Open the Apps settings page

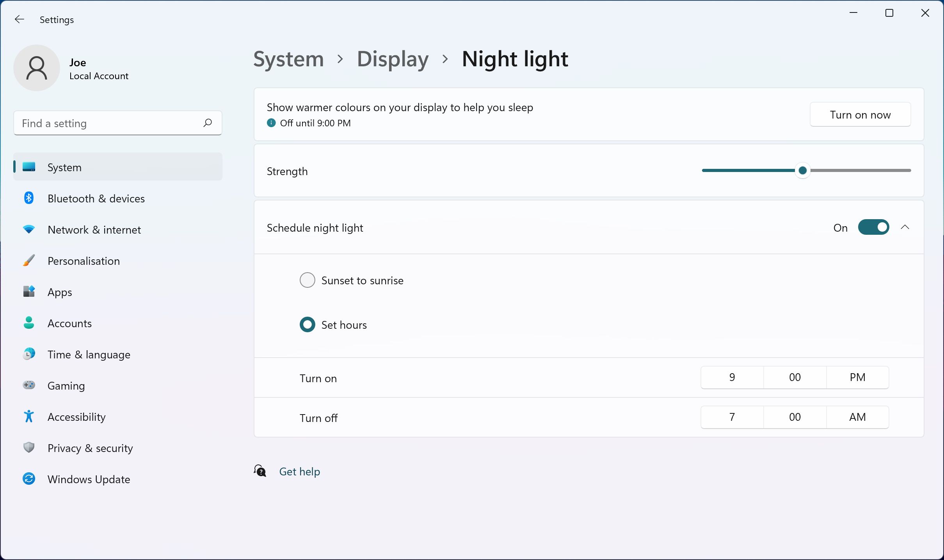60,292
